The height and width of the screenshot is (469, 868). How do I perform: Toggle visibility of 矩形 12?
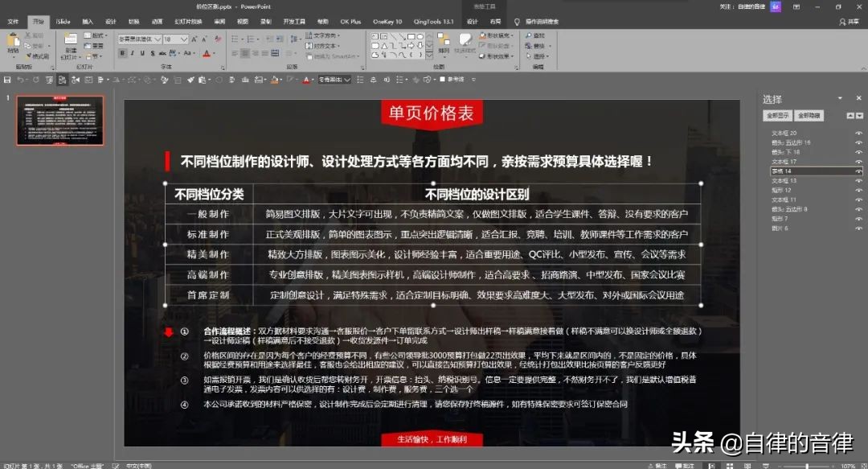click(x=858, y=190)
